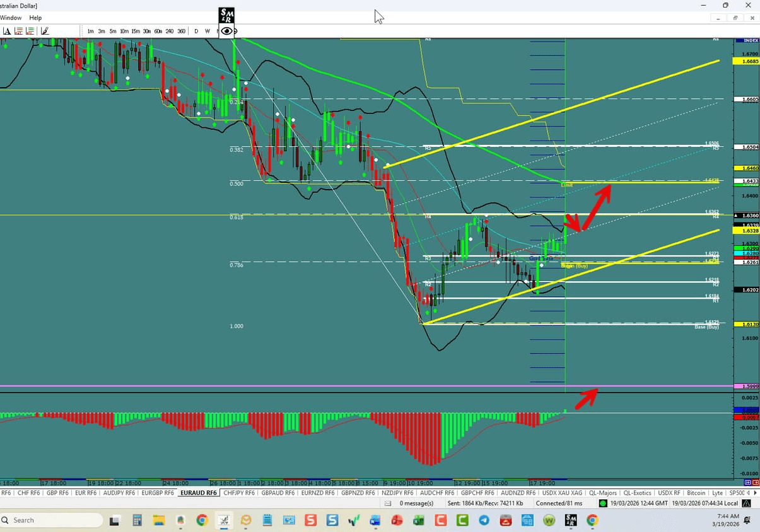Click the arrow to scroll the symbol tabs

click(x=755, y=492)
